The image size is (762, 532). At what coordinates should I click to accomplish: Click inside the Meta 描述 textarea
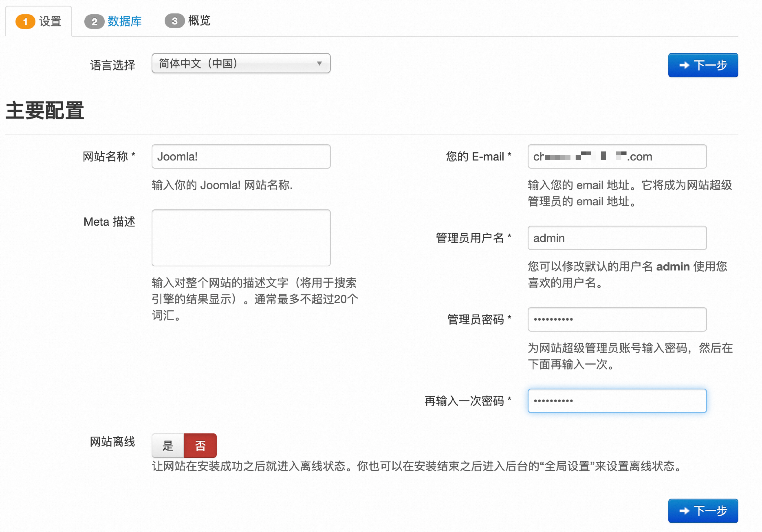241,238
